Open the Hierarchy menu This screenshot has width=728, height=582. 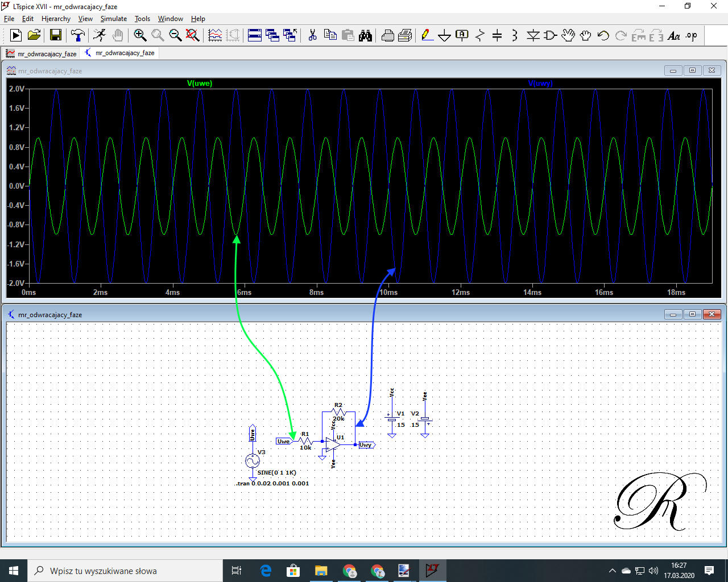(x=56, y=19)
